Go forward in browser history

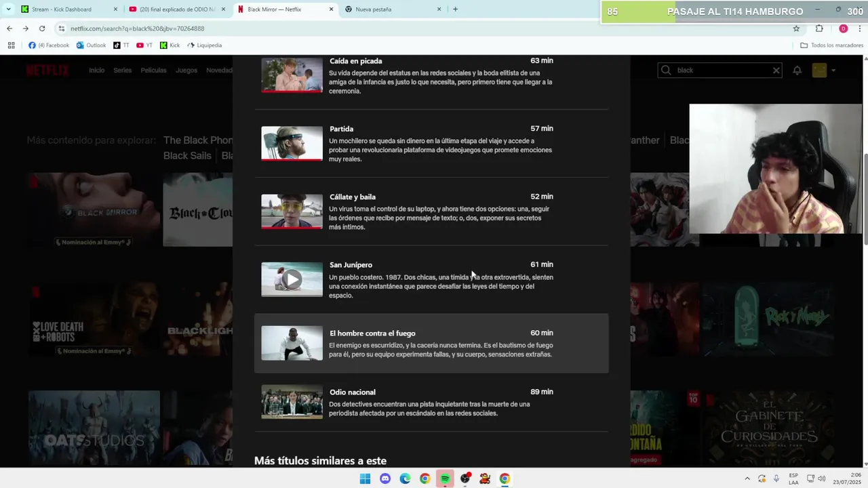[x=26, y=28]
